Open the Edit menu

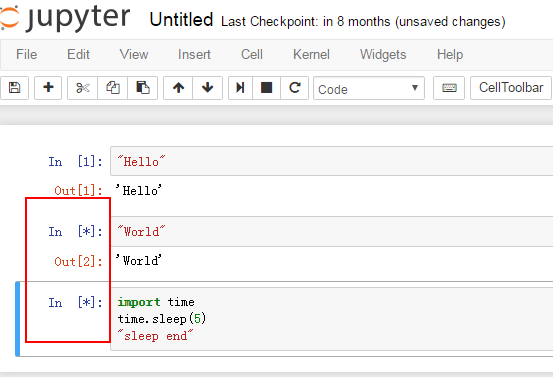[78, 55]
